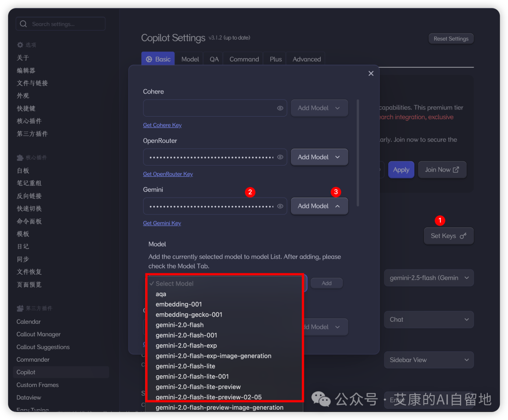Open the Get Cohere Key link
Image resolution: width=508 pixels, height=420 pixels.
pyautogui.click(x=162, y=125)
